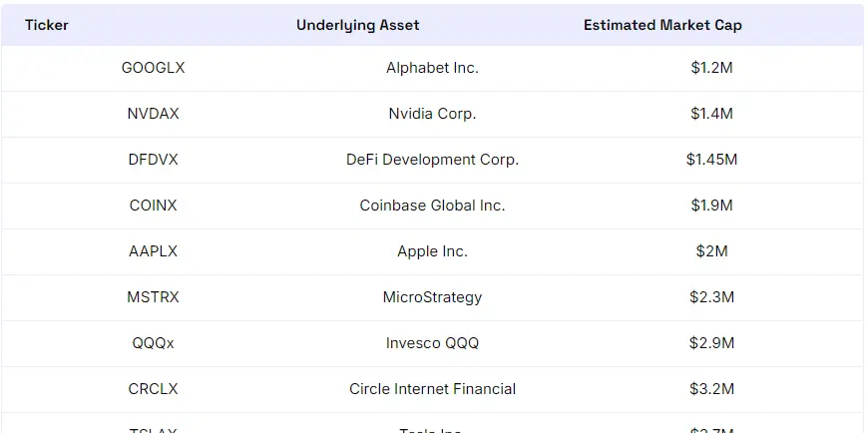Click the Estimated Market Cap header
This screenshot has height=433, width=868.
click(662, 25)
